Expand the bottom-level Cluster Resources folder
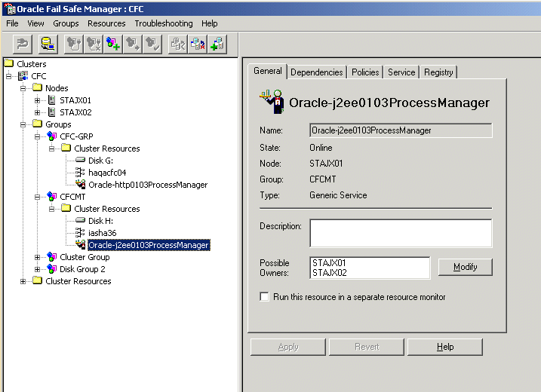541x392 pixels. click(23, 281)
